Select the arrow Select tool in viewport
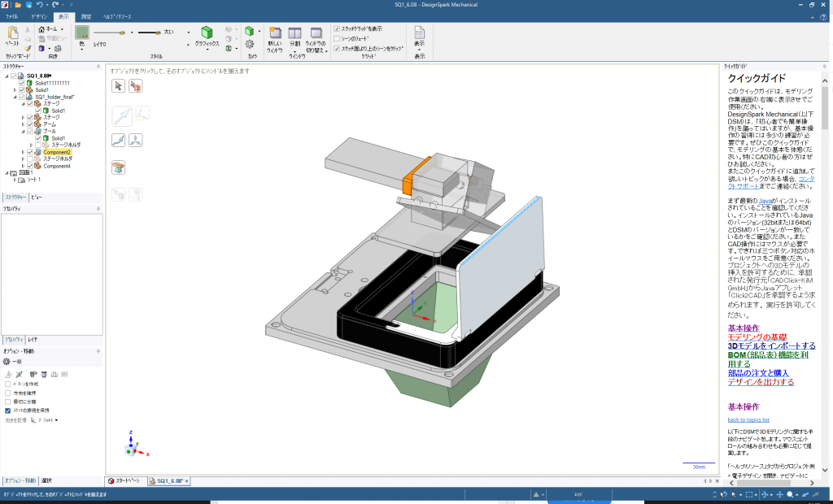The image size is (833, 504). (118, 85)
